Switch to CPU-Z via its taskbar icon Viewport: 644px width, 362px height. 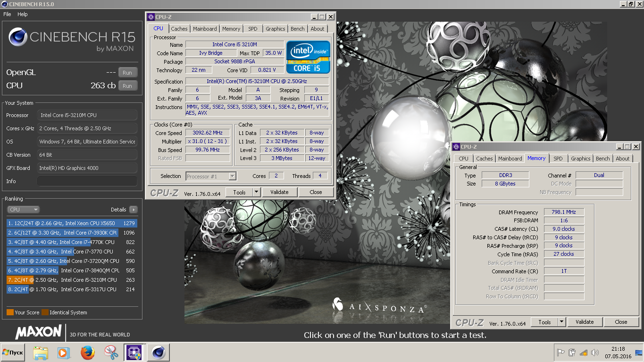point(134,353)
